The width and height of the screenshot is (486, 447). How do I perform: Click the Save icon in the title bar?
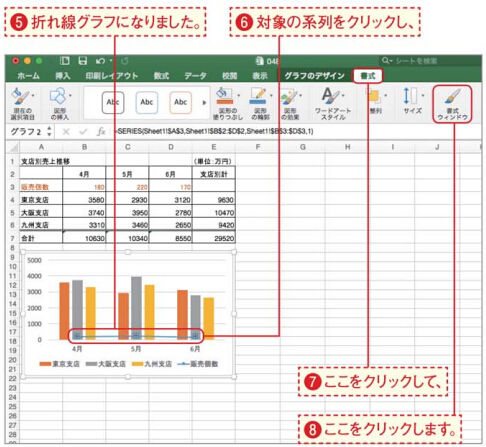pyautogui.click(x=82, y=61)
